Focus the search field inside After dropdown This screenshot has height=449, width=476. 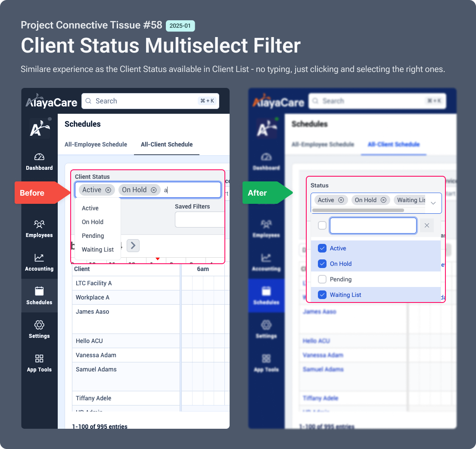(373, 225)
